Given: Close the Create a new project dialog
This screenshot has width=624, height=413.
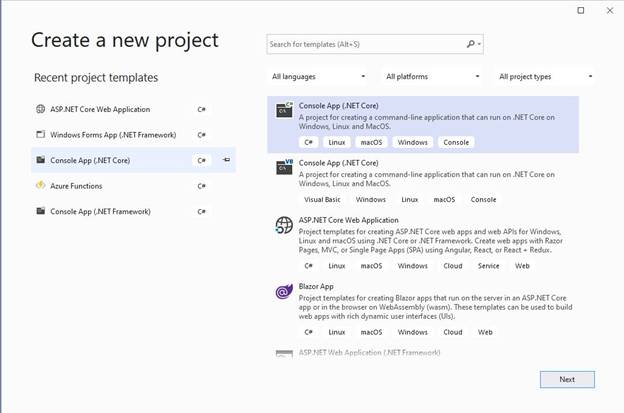Looking at the screenshot, I should pos(610,10).
